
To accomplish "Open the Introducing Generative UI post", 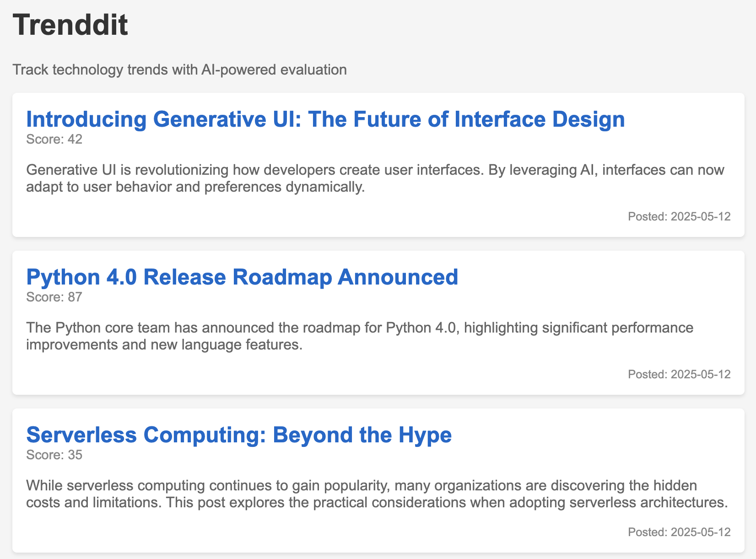I will click(325, 119).
